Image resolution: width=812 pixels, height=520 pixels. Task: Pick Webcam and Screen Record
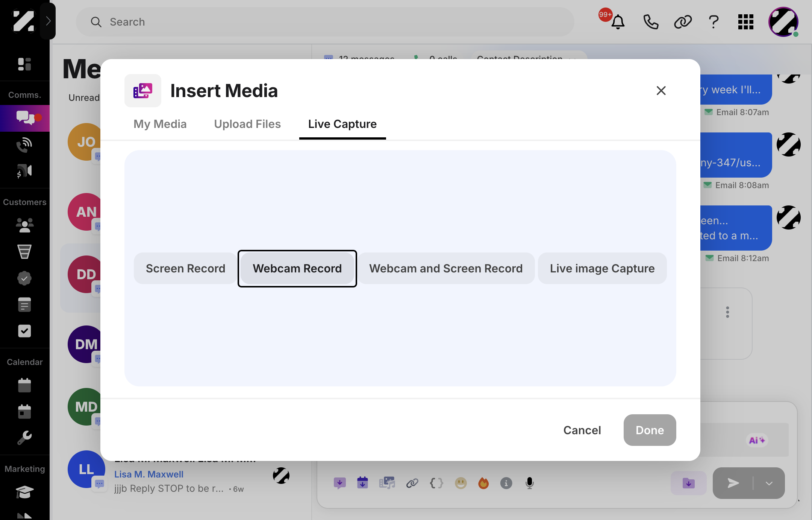pos(446,268)
